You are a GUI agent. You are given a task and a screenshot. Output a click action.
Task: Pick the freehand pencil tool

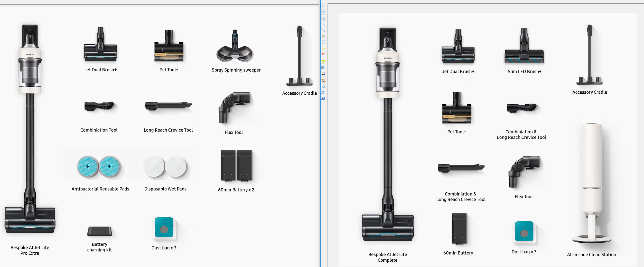click(323, 36)
